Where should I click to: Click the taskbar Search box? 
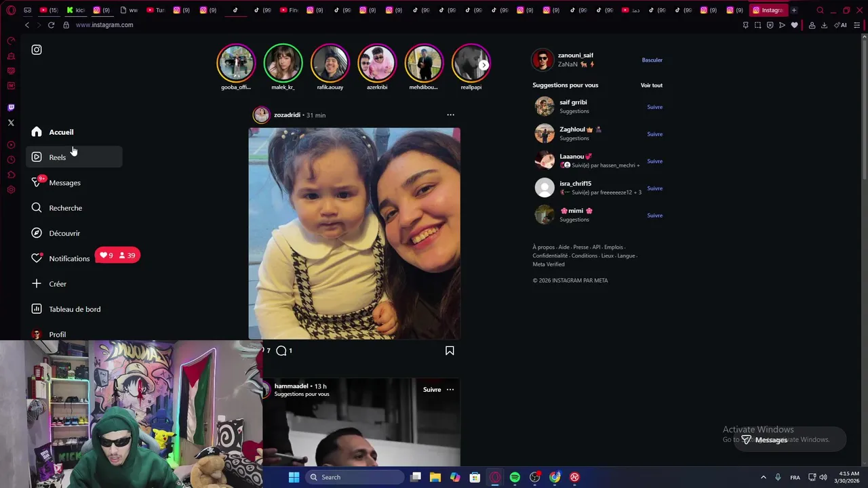point(353,477)
